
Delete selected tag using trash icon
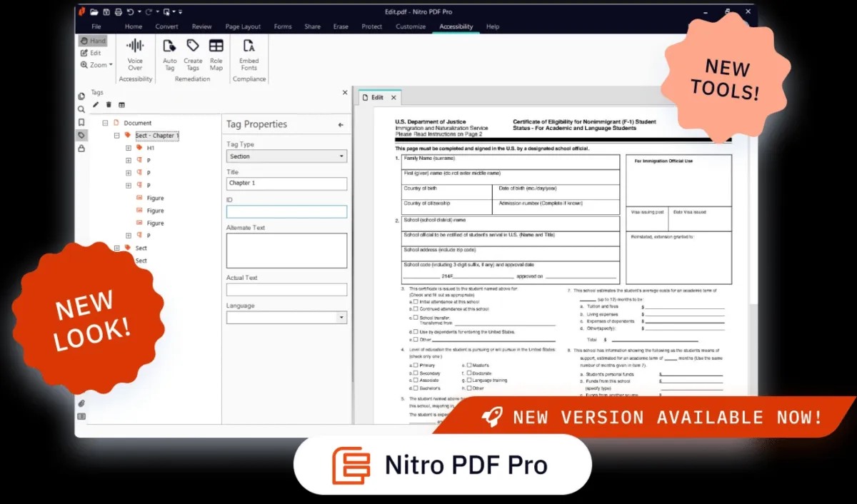[x=110, y=104]
